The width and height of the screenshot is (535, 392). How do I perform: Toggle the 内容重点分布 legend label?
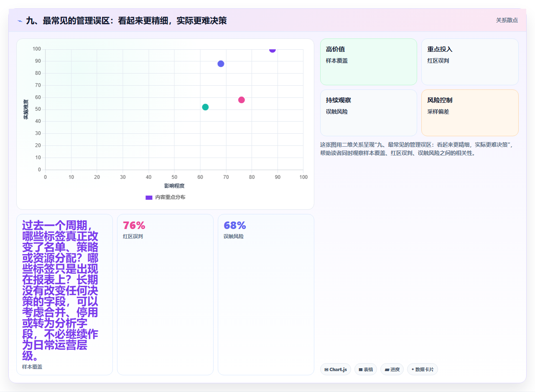click(x=170, y=197)
